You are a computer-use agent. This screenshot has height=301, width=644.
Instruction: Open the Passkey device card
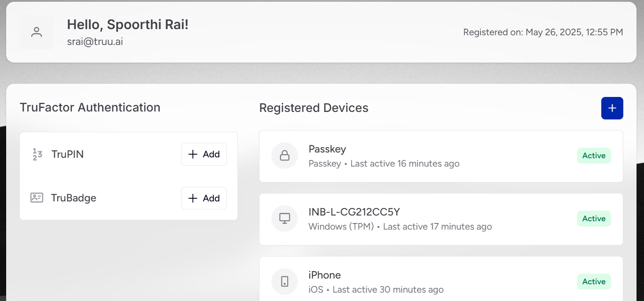[441, 156]
